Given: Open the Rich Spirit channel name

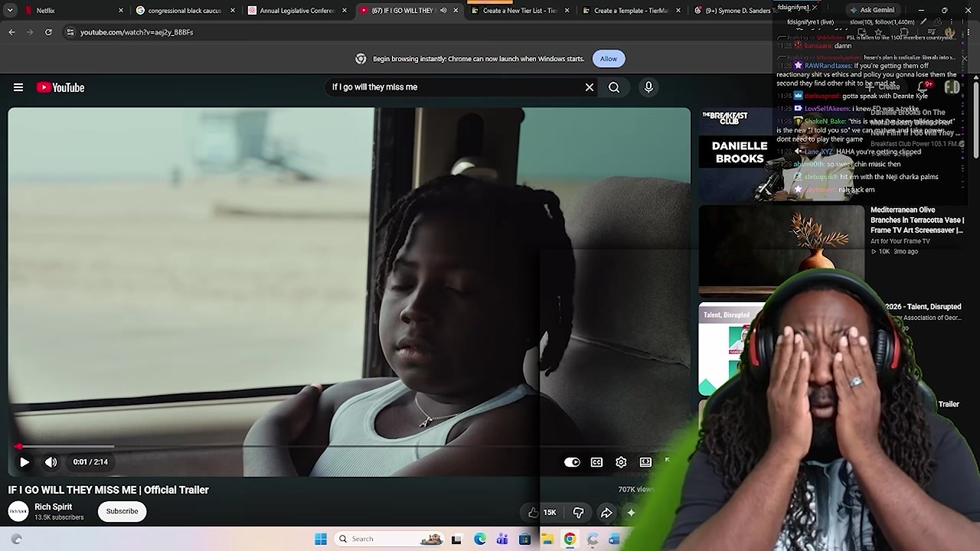Looking at the screenshot, I should coord(53,507).
